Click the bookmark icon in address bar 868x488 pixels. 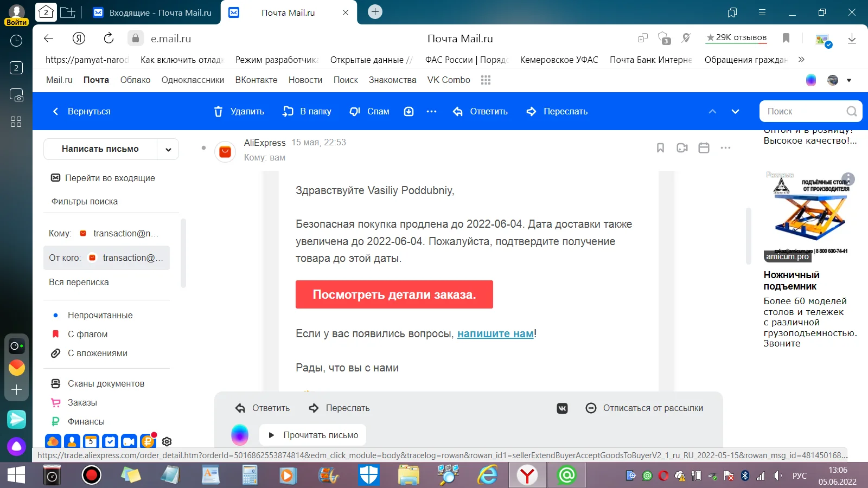(786, 38)
